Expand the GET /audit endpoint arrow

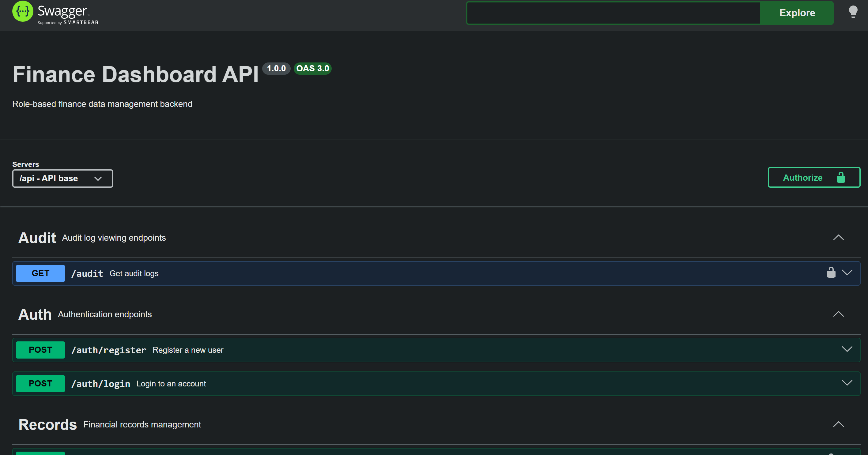[x=847, y=273]
